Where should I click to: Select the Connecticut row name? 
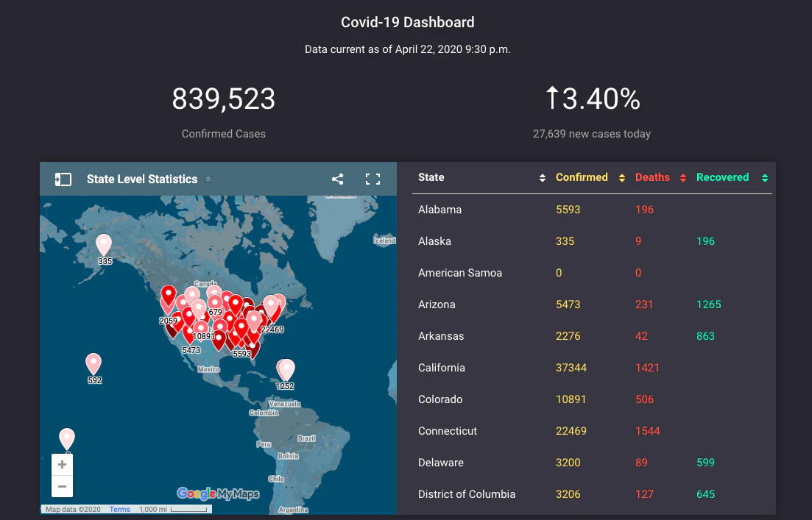pos(448,430)
